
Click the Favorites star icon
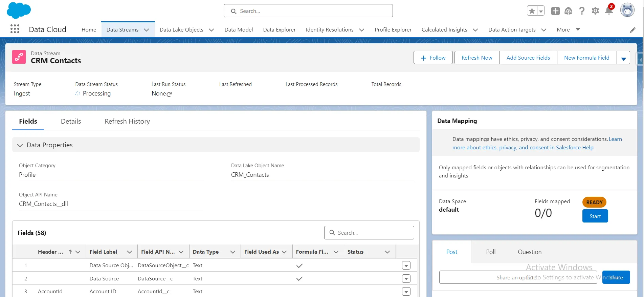point(532,11)
